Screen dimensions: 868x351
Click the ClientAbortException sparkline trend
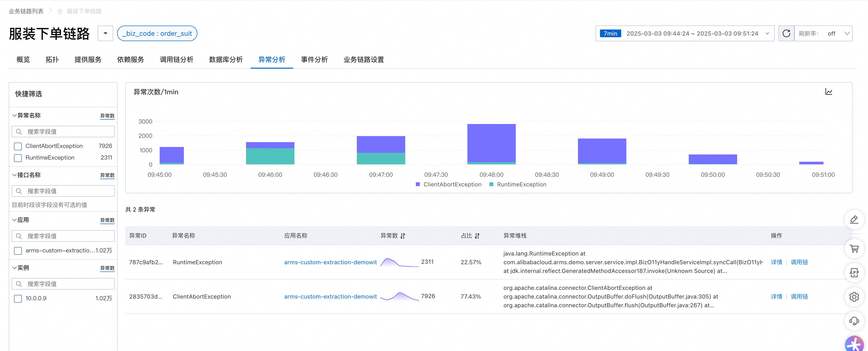click(400, 296)
